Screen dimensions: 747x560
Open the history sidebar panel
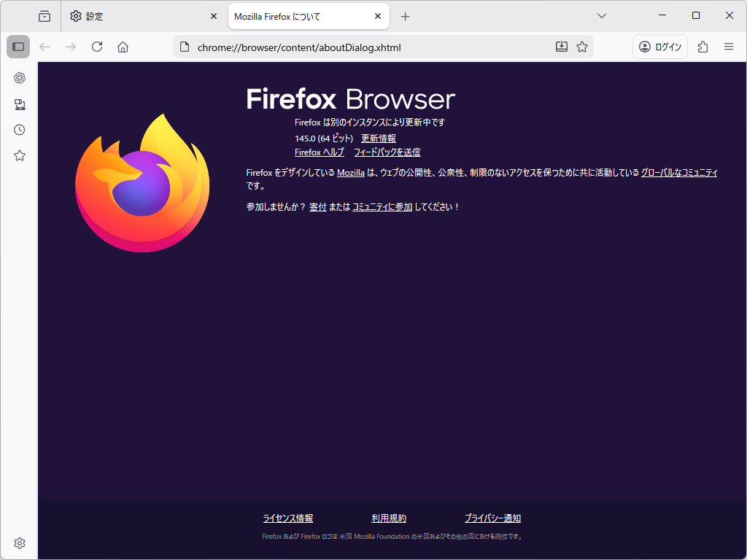point(19,129)
